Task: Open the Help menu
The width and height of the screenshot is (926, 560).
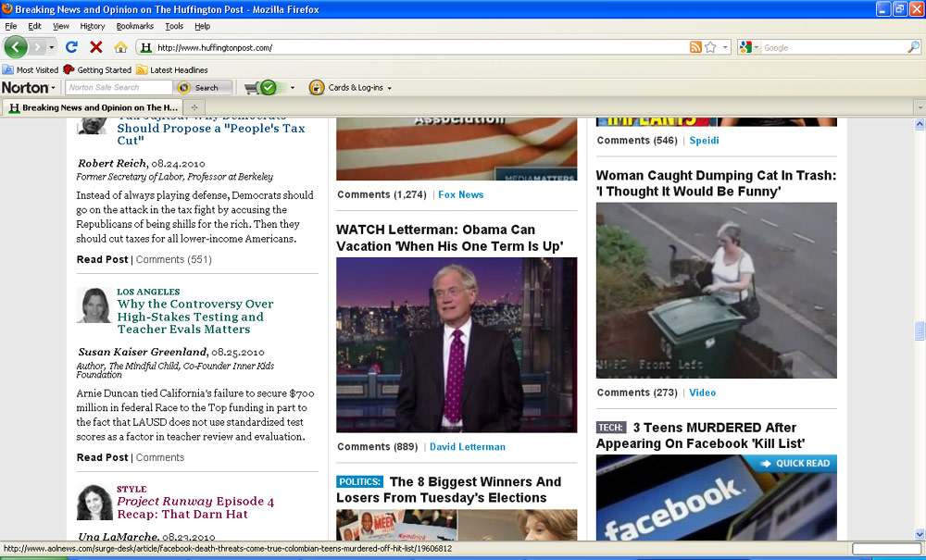Action: 202,26
